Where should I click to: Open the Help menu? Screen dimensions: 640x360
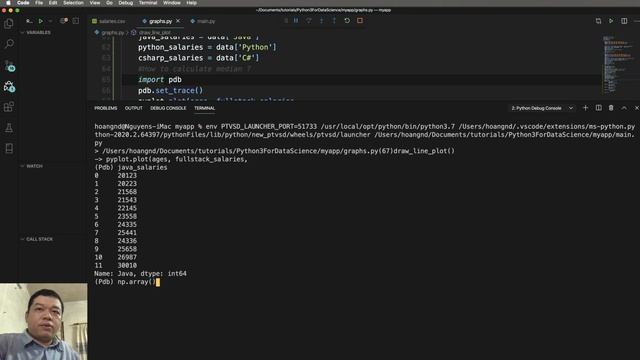pyautogui.click(x=191, y=3)
